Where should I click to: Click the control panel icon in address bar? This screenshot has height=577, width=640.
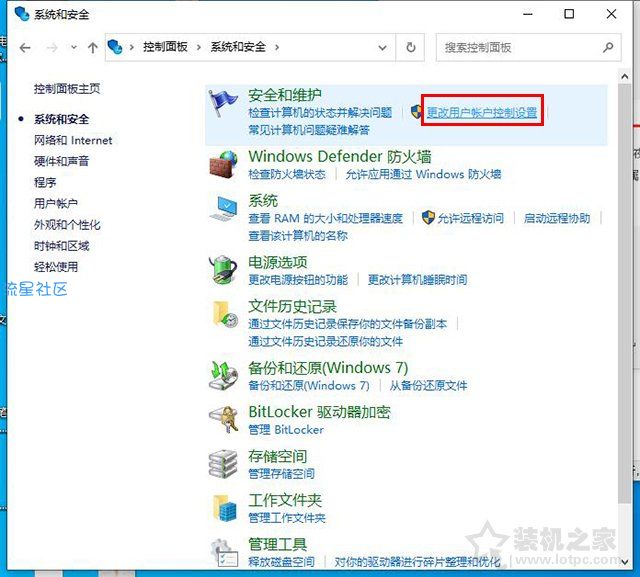click(115, 47)
